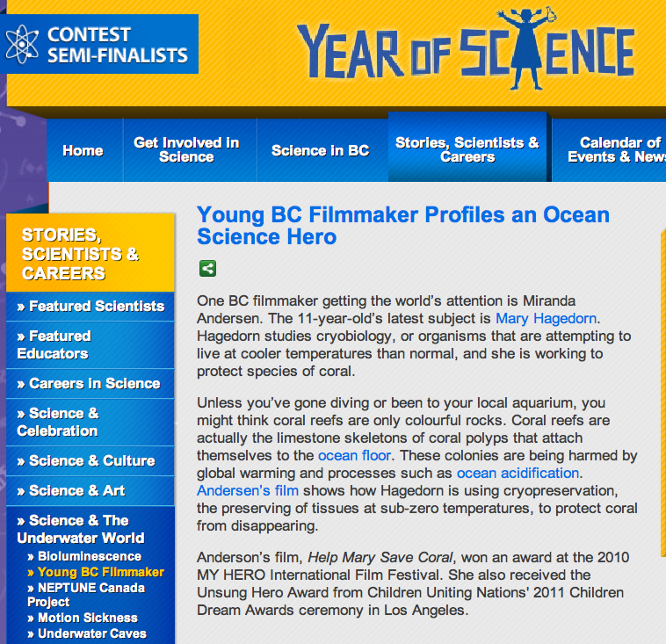The image size is (666, 644).
Task: Open Underwater Caves sidebar subitem
Action: point(92,633)
